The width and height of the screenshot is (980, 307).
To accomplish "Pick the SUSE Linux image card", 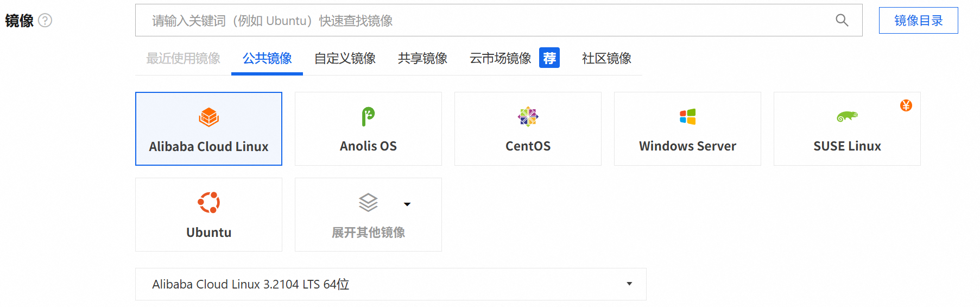I will point(847,129).
